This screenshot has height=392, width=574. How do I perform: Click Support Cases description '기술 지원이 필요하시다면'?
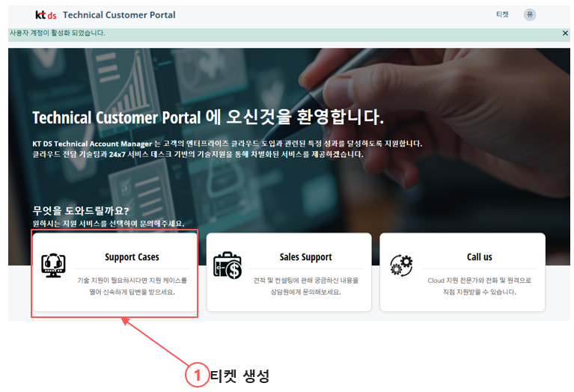[x=112, y=281]
